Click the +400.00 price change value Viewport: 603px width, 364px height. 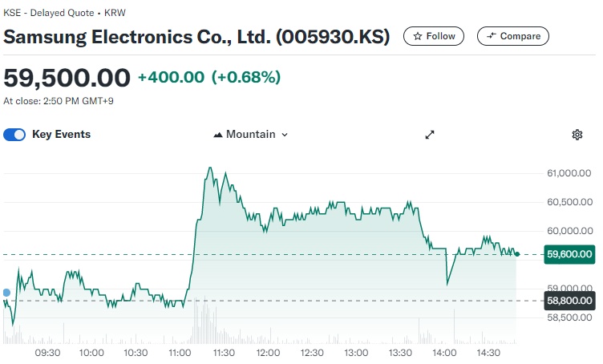[x=171, y=77]
